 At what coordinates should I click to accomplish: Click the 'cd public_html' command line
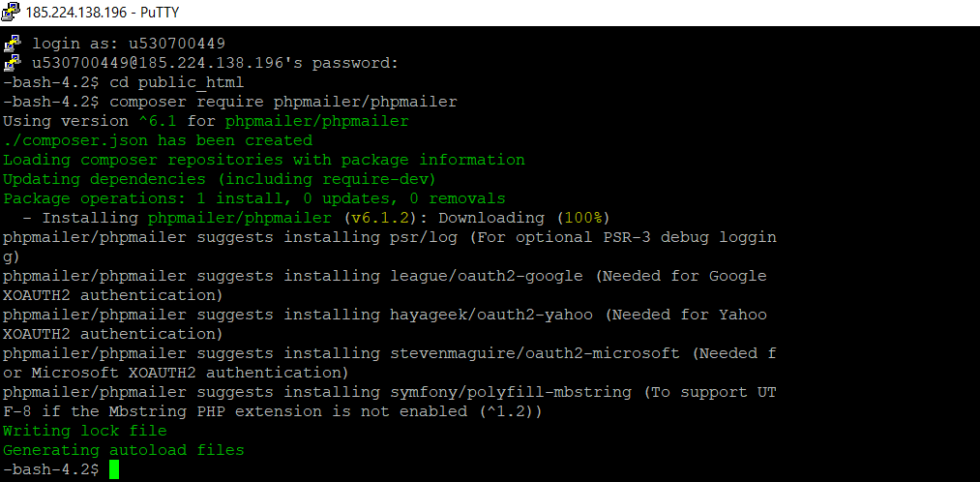click(176, 82)
